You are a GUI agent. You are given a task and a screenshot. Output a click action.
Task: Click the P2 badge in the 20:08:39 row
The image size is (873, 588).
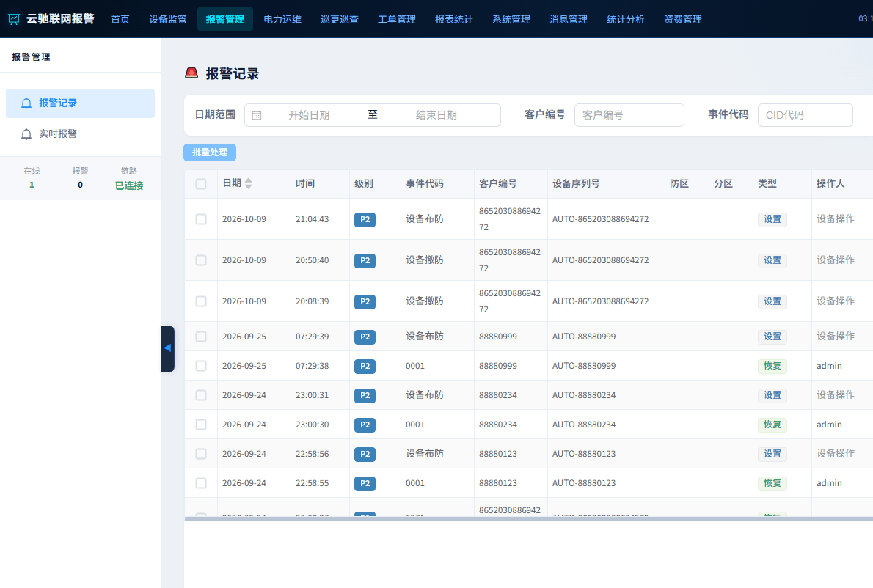point(365,302)
